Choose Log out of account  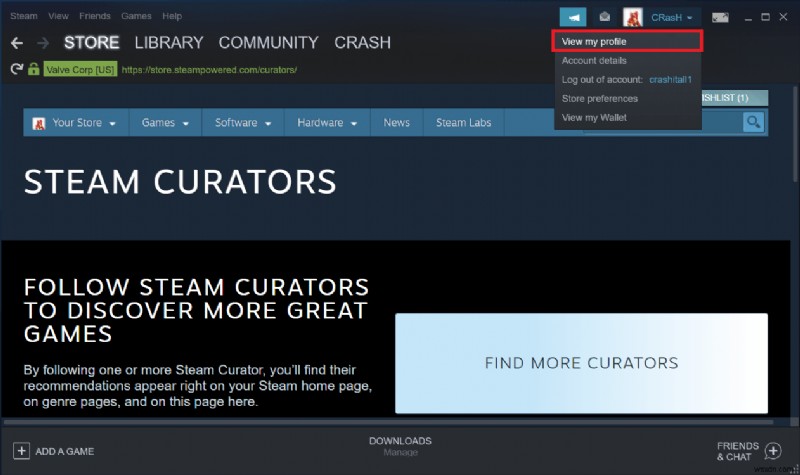click(x=627, y=80)
